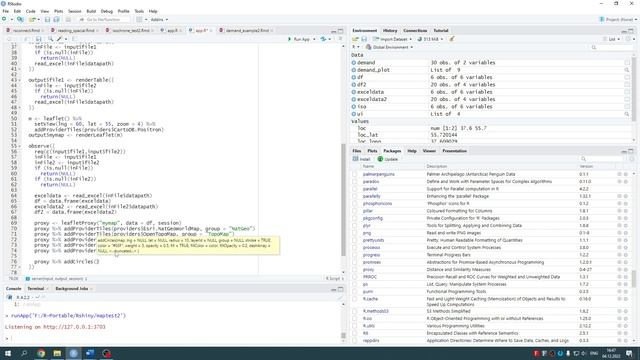Click the editor's Save icon above the code
640x360 pixels.
click(x=38, y=39)
